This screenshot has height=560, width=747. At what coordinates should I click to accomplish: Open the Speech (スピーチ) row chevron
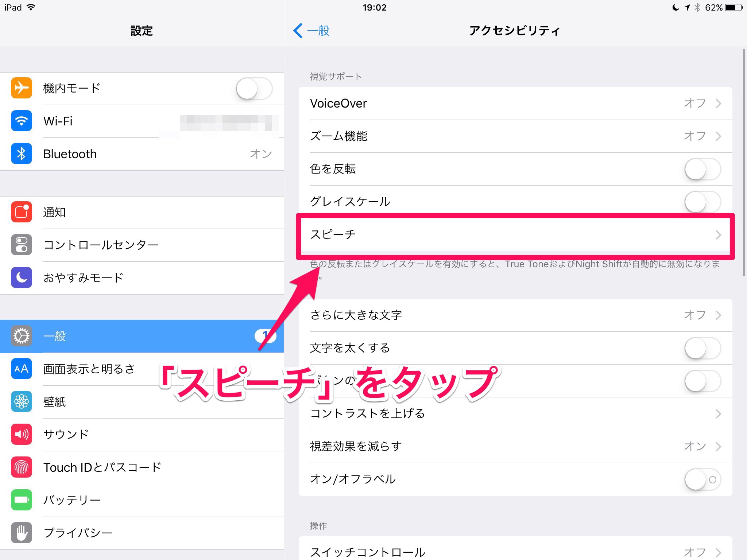[x=718, y=235]
